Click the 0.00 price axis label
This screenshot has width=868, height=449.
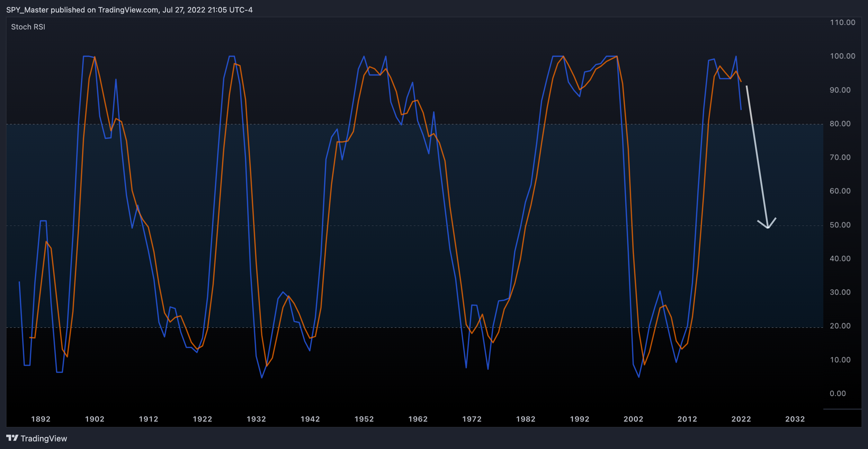pyautogui.click(x=838, y=393)
